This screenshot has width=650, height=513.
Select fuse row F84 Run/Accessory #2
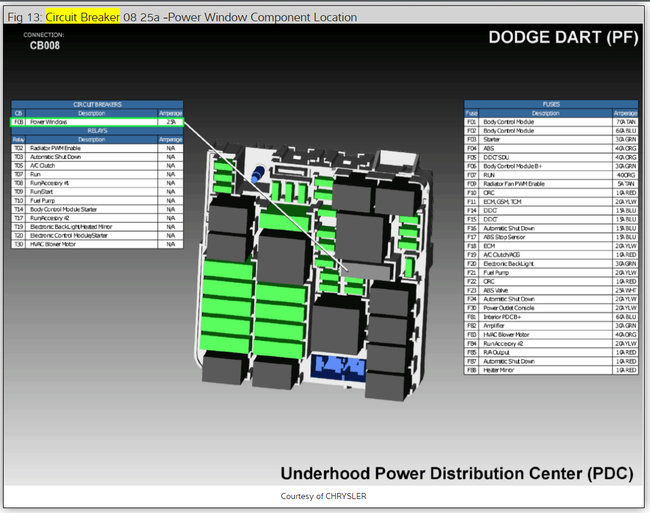pyautogui.click(x=551, y=344)
